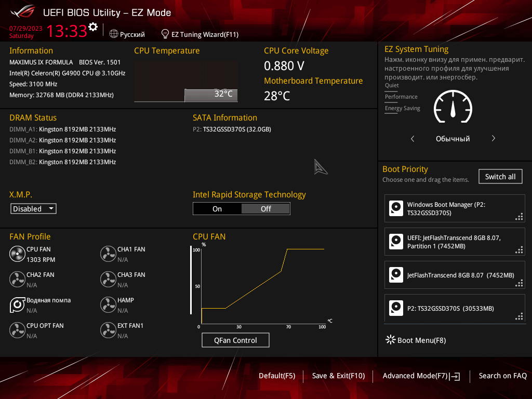
Task: Click the QFan Control button
Action: point(235,340)
